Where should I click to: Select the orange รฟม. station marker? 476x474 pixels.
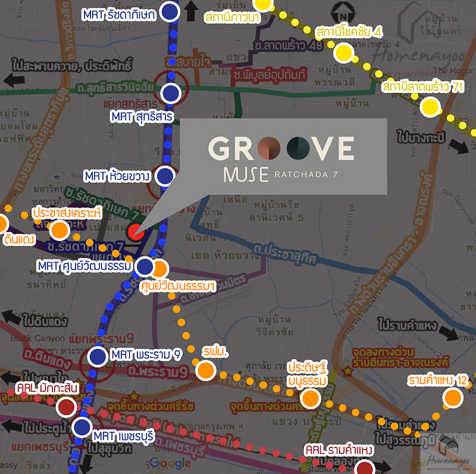point(206,370)
